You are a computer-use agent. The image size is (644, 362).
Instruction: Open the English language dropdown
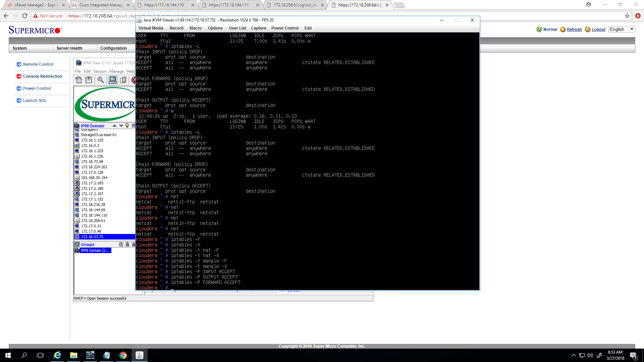[x=622, y=29]
